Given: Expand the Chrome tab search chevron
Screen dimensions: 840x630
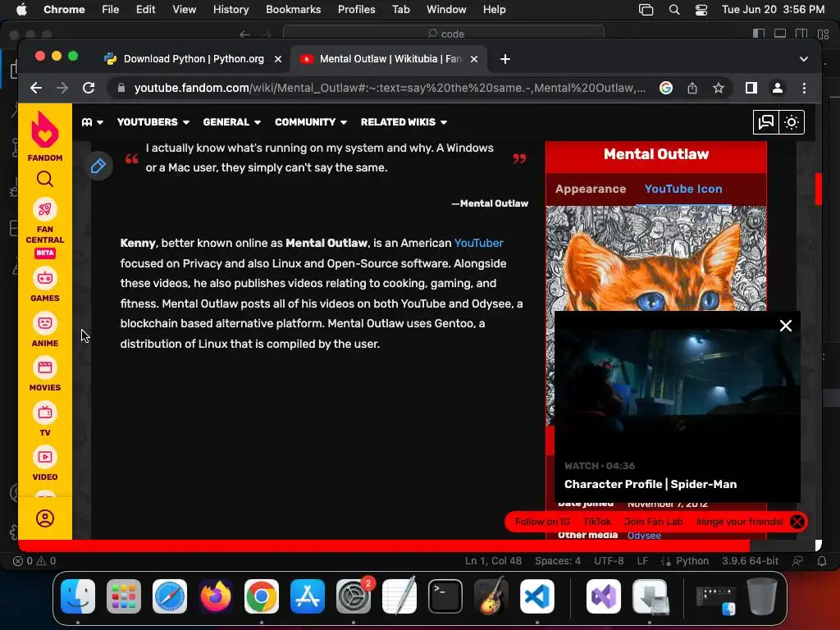Looking at the screenshot, I should tap(804, 59).
